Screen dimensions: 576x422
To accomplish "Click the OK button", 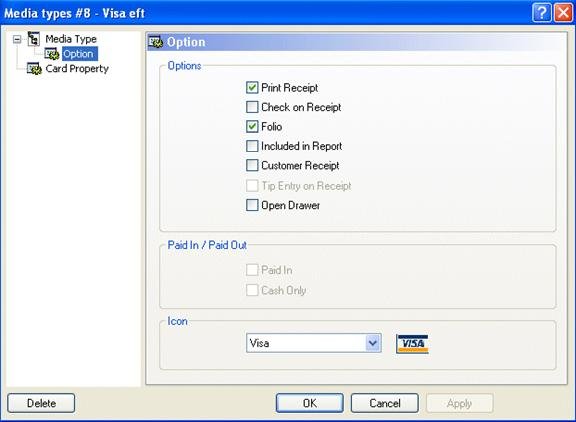I will coord(310,403).
